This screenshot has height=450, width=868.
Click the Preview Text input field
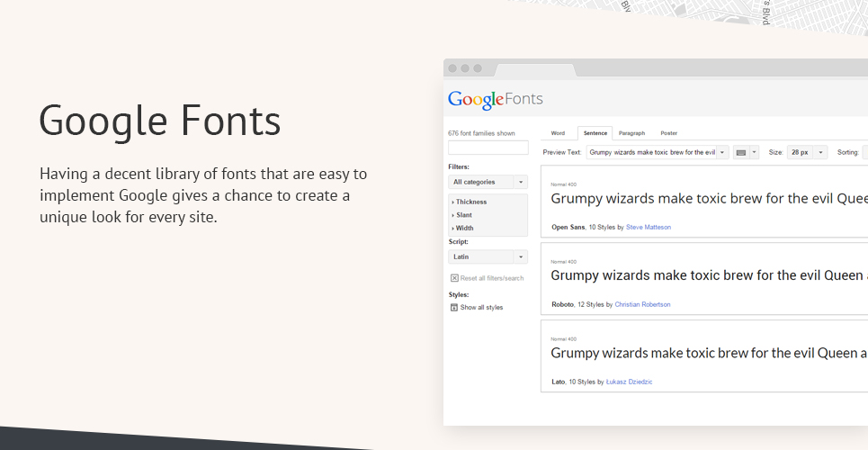(x=651, y=152)
